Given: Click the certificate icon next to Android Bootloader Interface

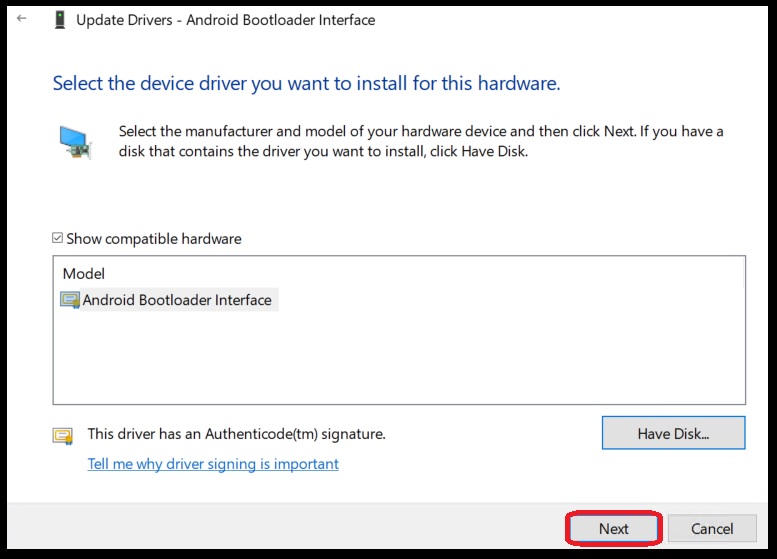Looking at the screenshot, I should coord(70,300).
